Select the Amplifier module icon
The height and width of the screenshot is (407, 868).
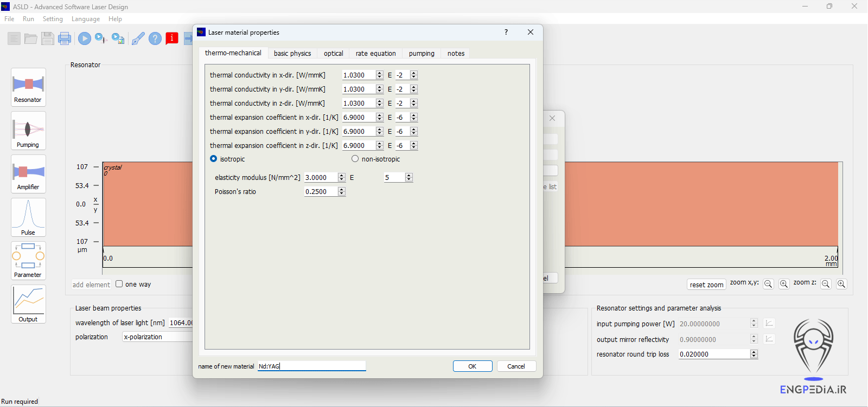tap(28, 174)
